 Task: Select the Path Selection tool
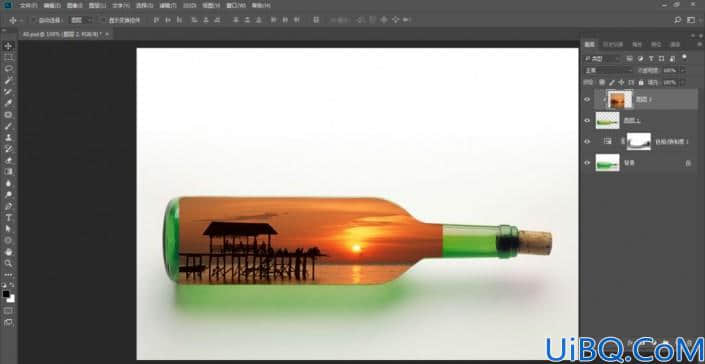point(8,229)
